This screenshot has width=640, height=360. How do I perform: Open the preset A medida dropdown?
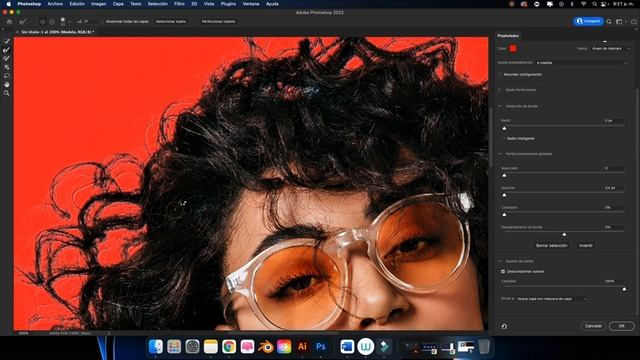(x=582, y=63)
